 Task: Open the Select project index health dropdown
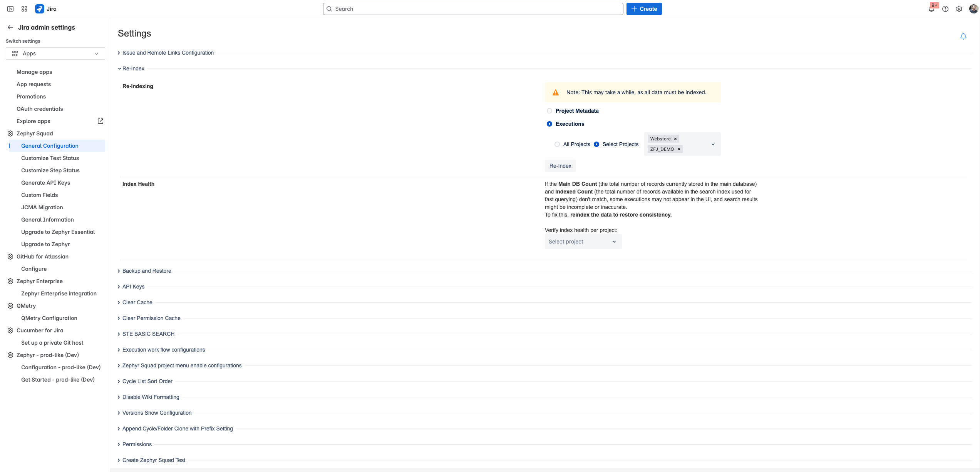(x=583, y=242)
